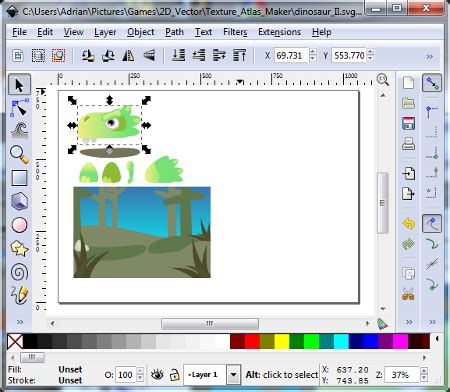Open an existing document folder icon
Screen dimensions: 450x392
(x=408, y=103)
